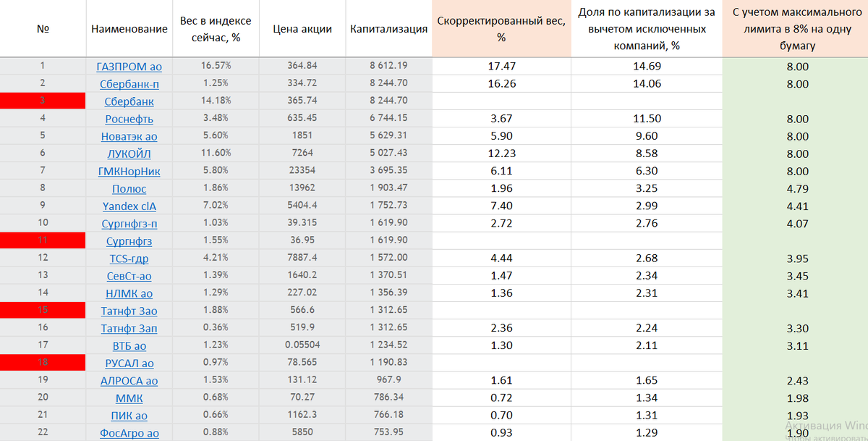Screen dimensions: 868x441
Task: Click the НЛМК limit cell 3.41
Action: 796,294
